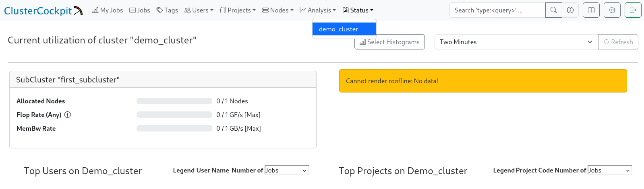Open Top Users 'Jobs' sort dropdown
Image resolution: width=644 pixels, height=189 pixels.
click(287, 170)
